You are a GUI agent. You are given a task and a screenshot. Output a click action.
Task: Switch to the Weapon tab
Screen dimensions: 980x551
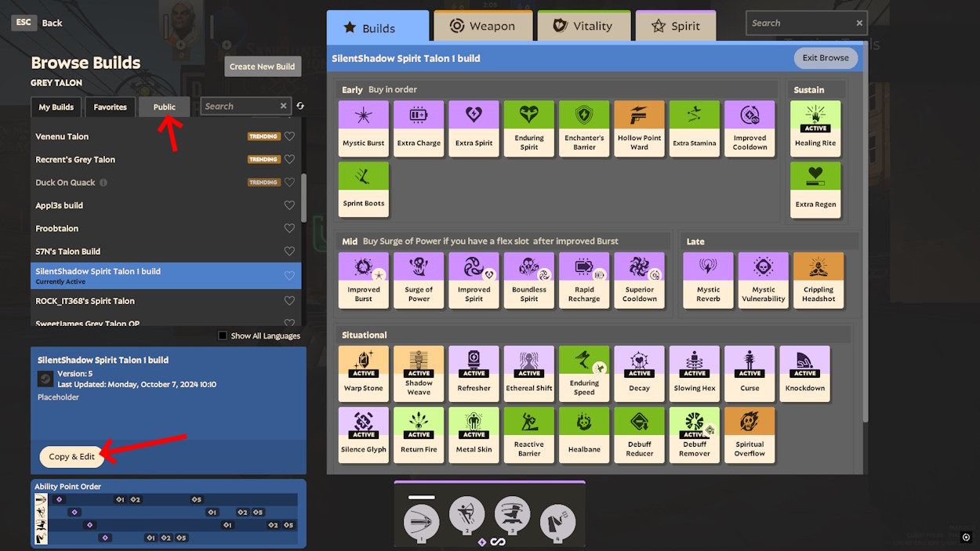click(483, 27)
